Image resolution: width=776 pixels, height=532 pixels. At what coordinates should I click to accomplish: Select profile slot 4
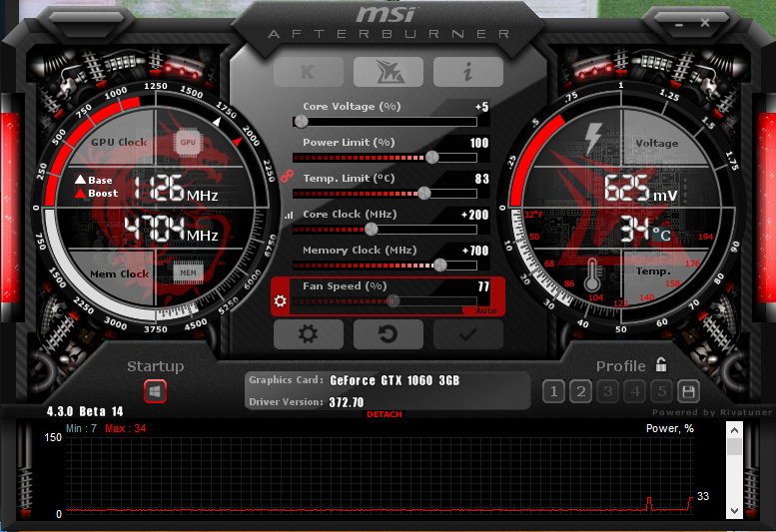coord(635,392)
